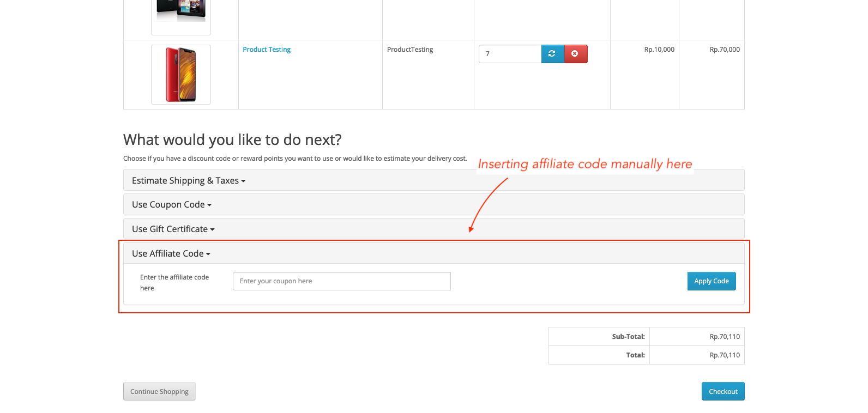Click the 'Enter the affiliate code here' label
The height and width of the screenshot is (413, 868).
pos(174,282)
